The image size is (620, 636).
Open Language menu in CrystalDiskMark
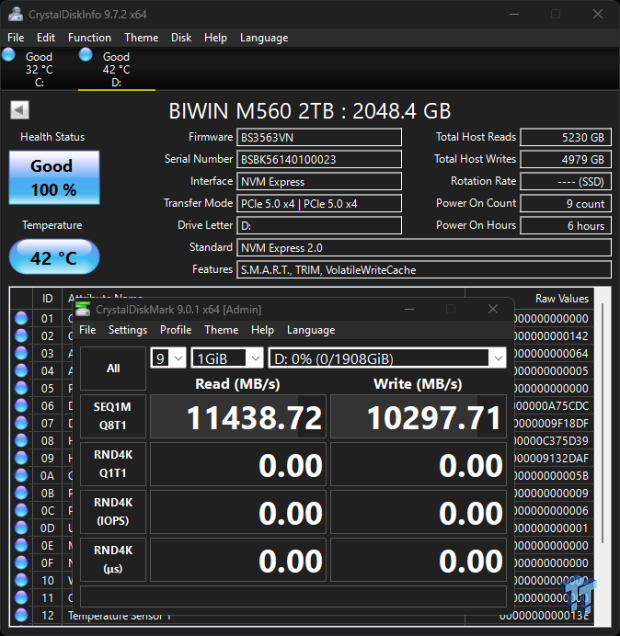[x=311, y=330]
